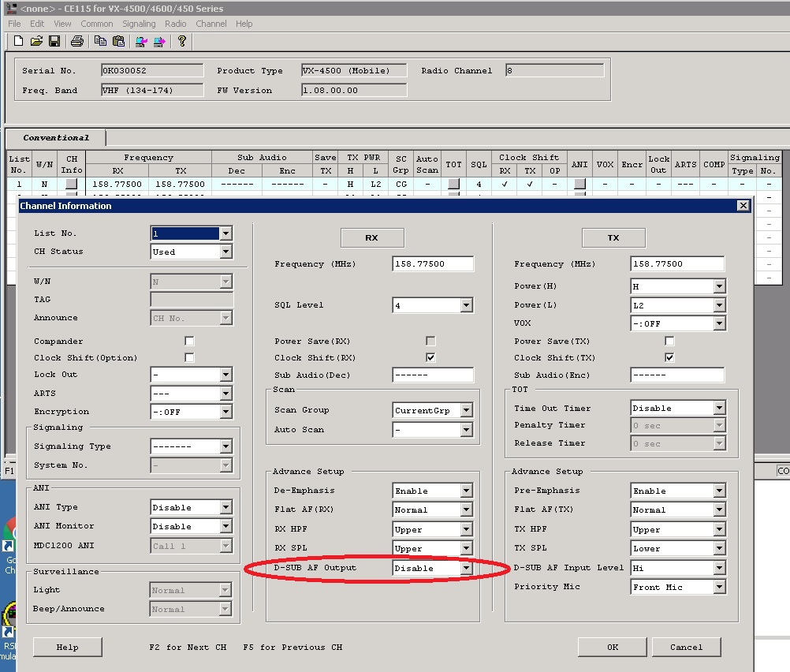Click the Cancel button
Viewport: 790px width, 672px height.
point(686,648)
